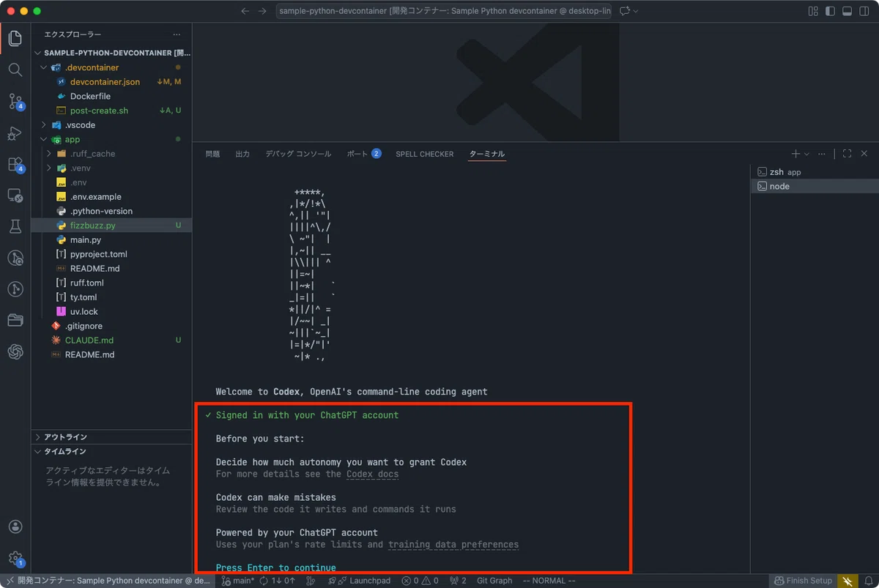Switch to the ポート tab
The width and height of the screenshot is (879, 588).
pos(363,154)
